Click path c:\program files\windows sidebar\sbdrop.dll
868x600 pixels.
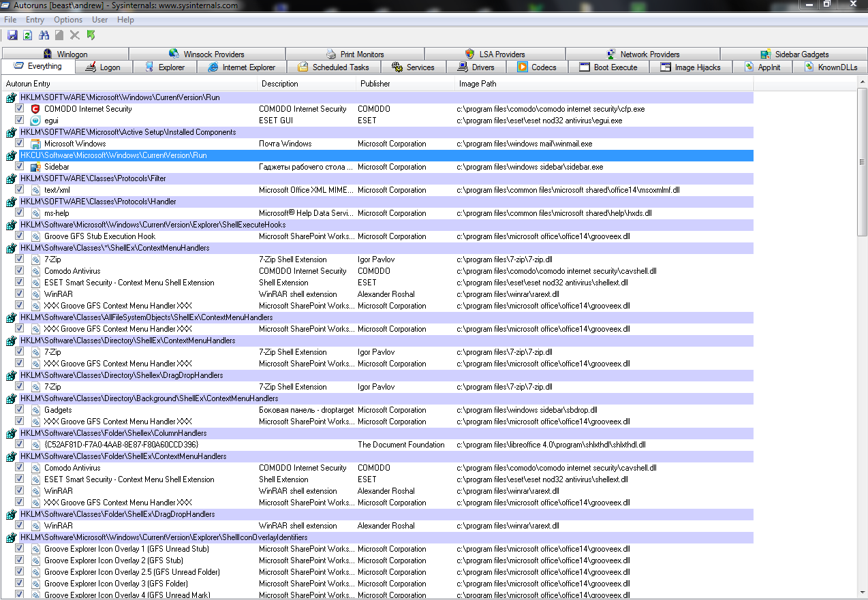pos(527,410)
